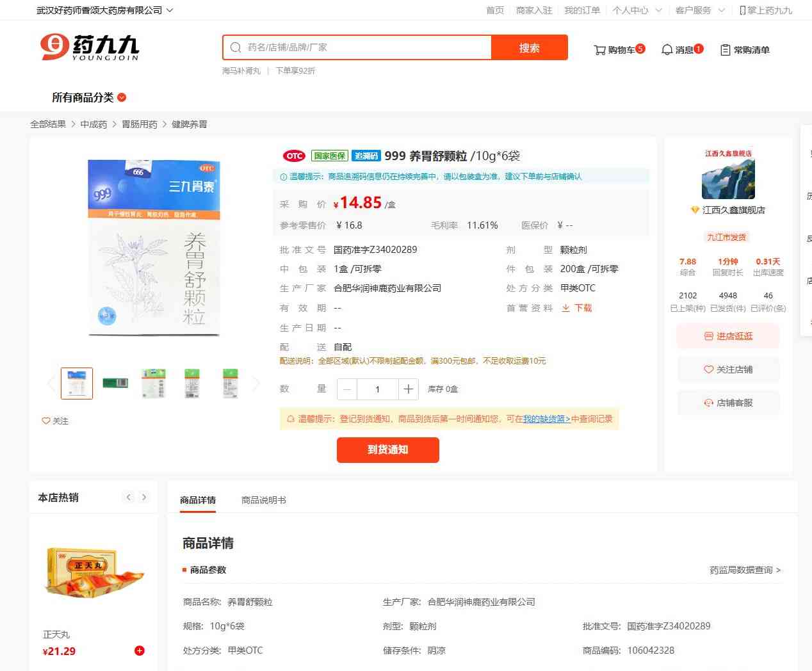Expand all product categories (所有商品分类)
Image resolution: width=812 pixels, height=671 pixels.
(x=89, y=97)
